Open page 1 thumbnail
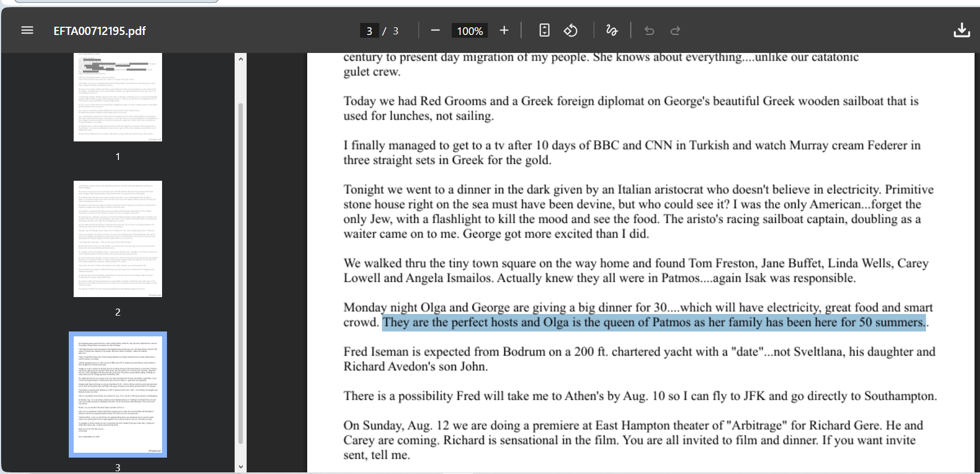The image size is (980, 474). 118,97
